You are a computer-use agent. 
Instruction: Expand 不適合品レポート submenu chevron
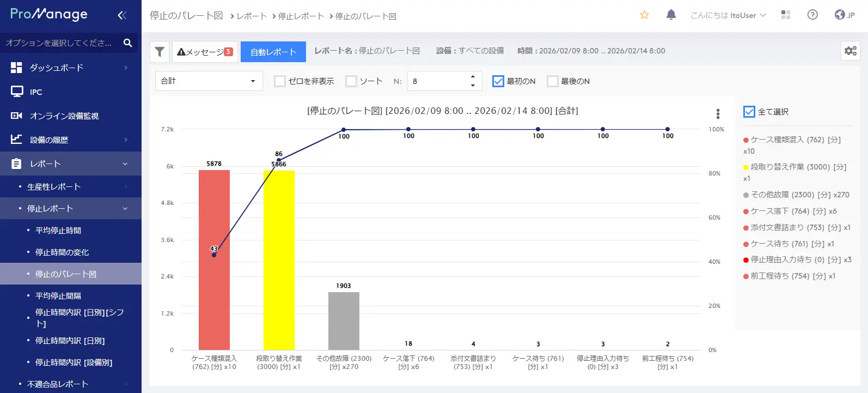[126, 384]
